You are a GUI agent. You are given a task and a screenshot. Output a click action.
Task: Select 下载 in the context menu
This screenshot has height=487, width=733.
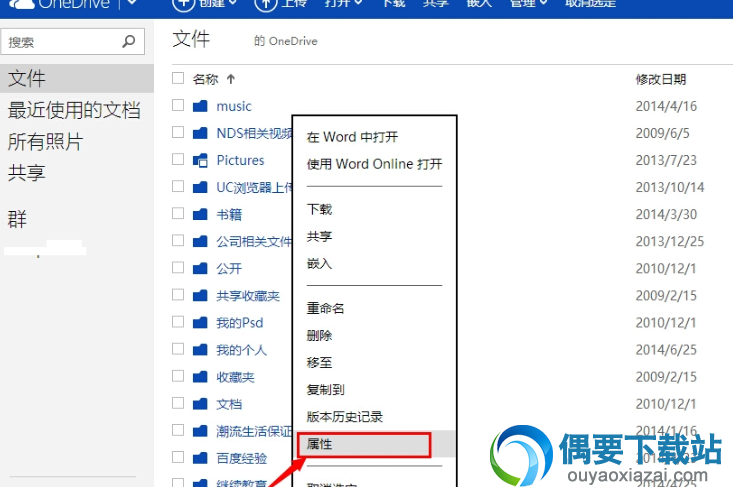coord(319,209)
